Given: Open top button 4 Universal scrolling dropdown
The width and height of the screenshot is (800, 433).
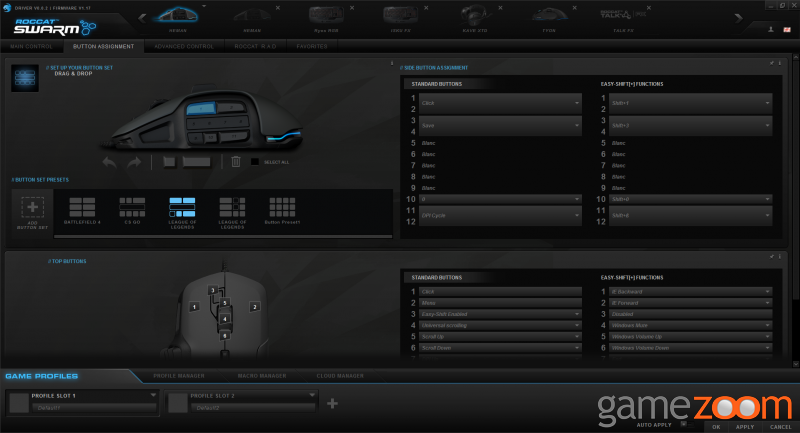Looking at the screenshot, I should point(500,325).
